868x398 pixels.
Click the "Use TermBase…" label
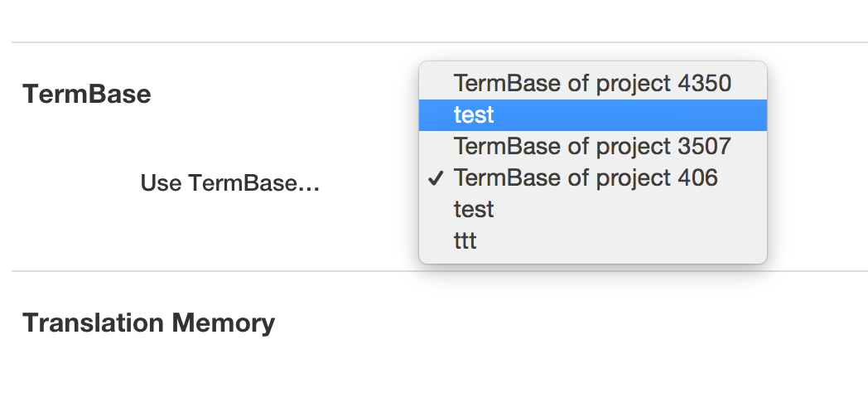pyautogui.click(x=229, y=182)
